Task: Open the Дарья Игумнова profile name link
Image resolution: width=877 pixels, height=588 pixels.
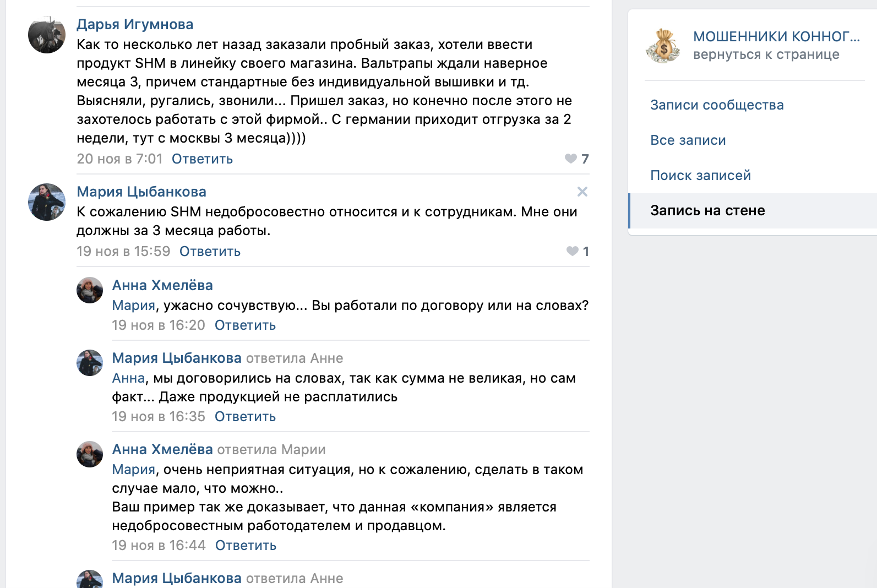Action: tap(135, 24)
